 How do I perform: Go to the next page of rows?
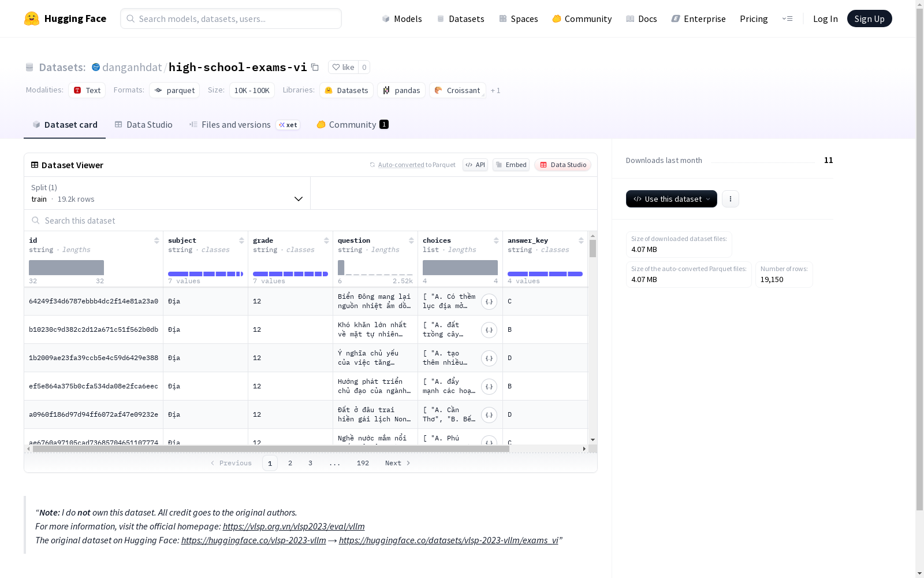click(x=398, y=463)
